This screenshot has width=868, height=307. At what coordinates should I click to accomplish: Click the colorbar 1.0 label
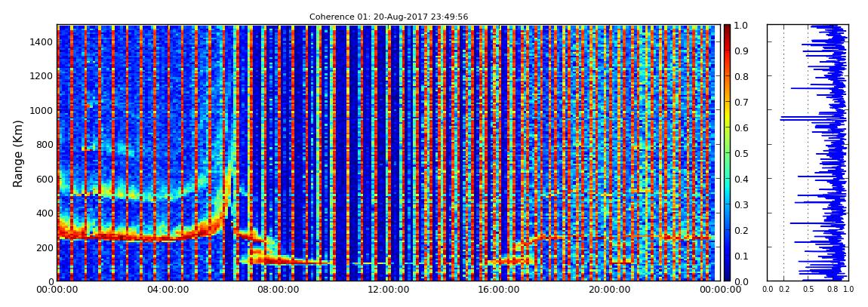tap(743, 26)
